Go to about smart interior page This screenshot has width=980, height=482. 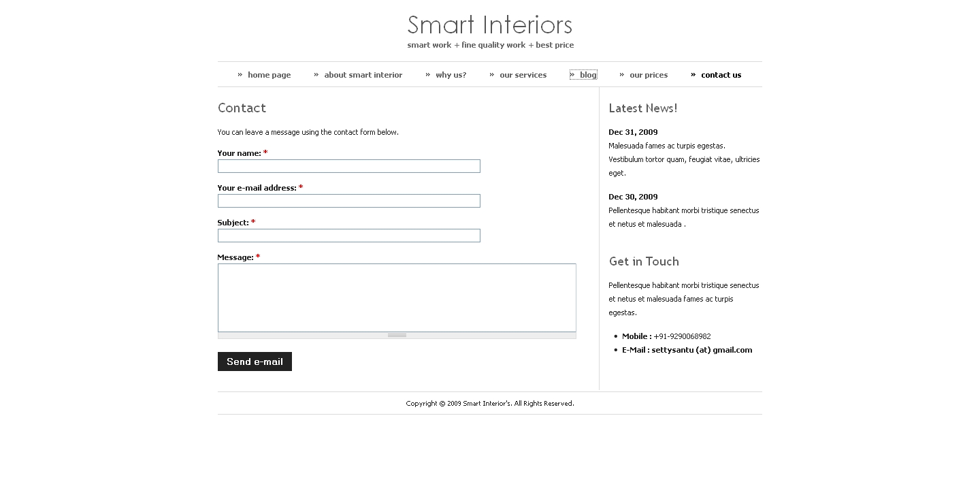point(363,75)
